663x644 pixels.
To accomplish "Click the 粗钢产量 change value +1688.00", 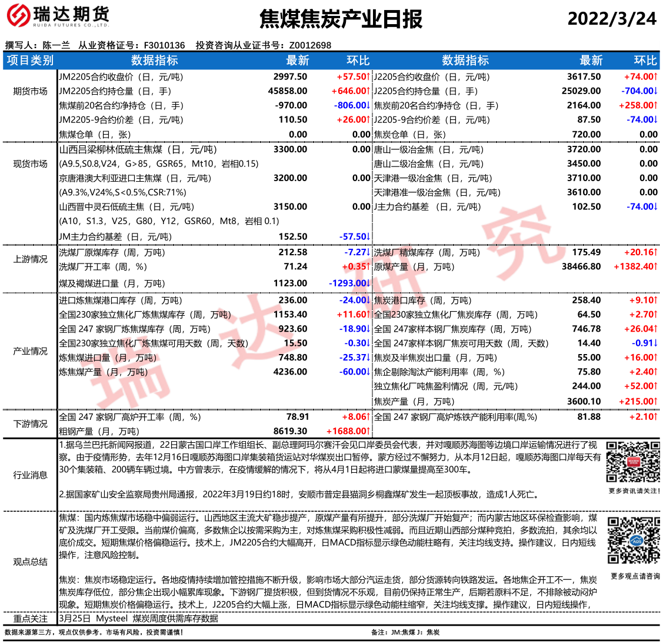I will [348, 431].
